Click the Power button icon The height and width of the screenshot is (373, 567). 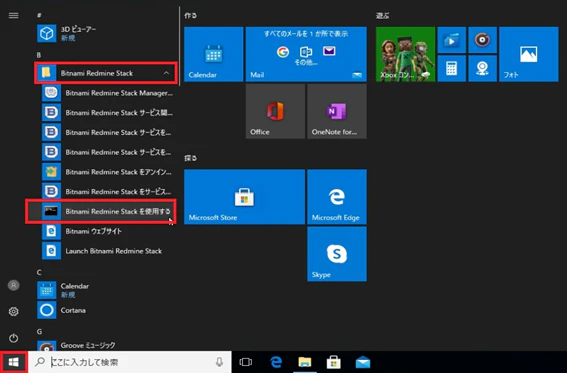point(13,338)
